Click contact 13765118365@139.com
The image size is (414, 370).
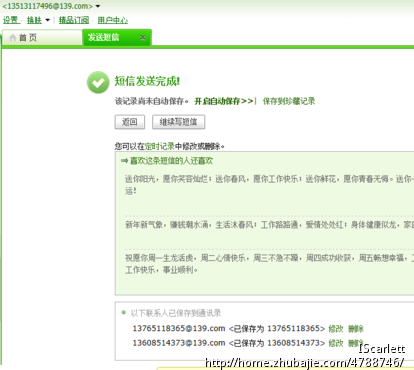(179, 328)
